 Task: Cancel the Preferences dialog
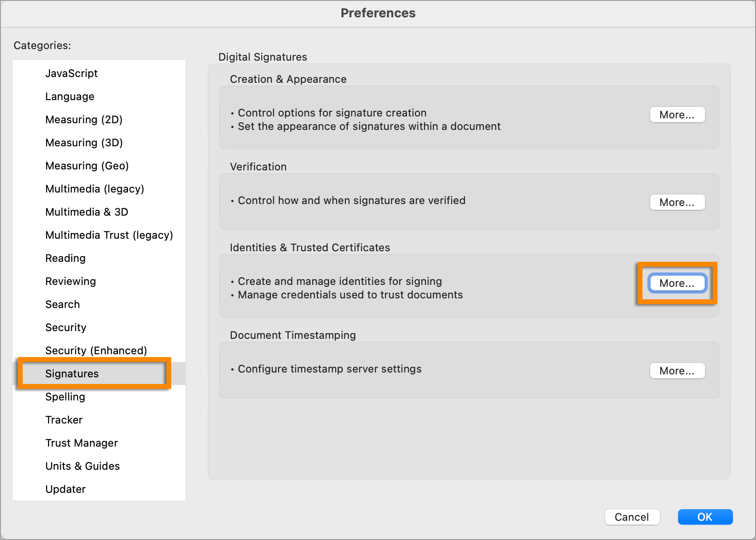click(631, 517)
